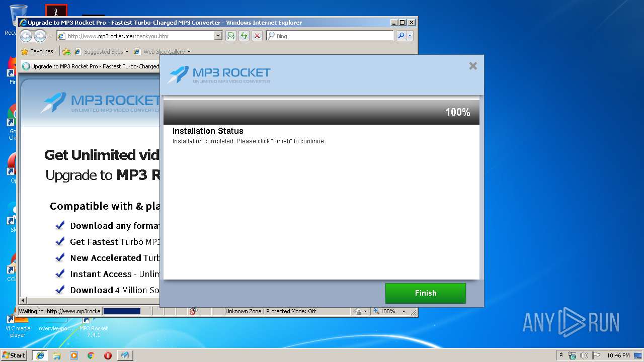Select the Upgrade to MP3 Rocket Pro tab
Viewport: 644px width, 362px height.
[x=91, y=66]
